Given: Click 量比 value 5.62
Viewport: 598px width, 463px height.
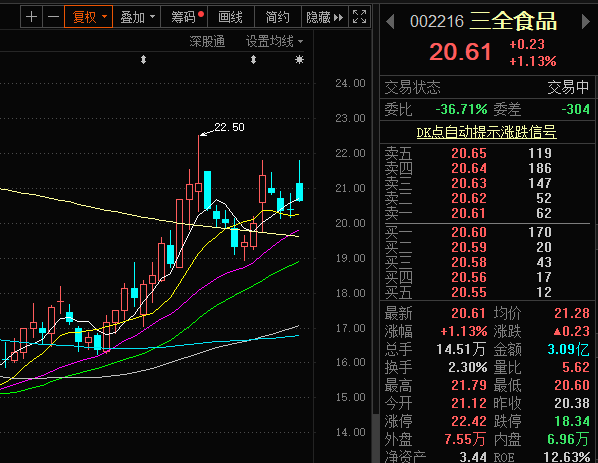Looking at the screenshot, I should pos(576,367).
